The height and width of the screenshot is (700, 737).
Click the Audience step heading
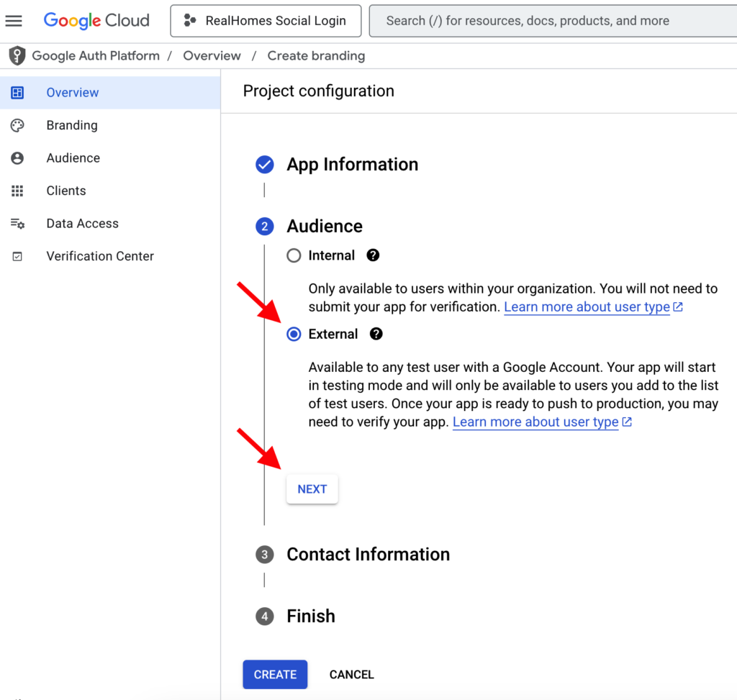click(x=325, y=227)
